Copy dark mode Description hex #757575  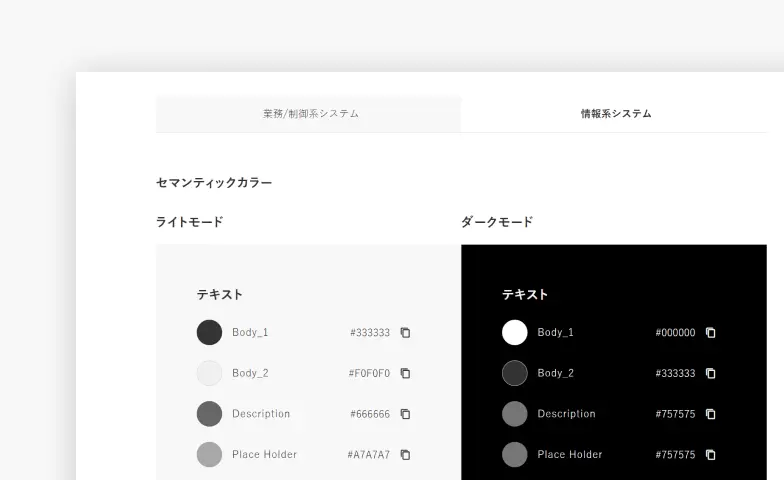pyautogui.click(x=710, y=414)
